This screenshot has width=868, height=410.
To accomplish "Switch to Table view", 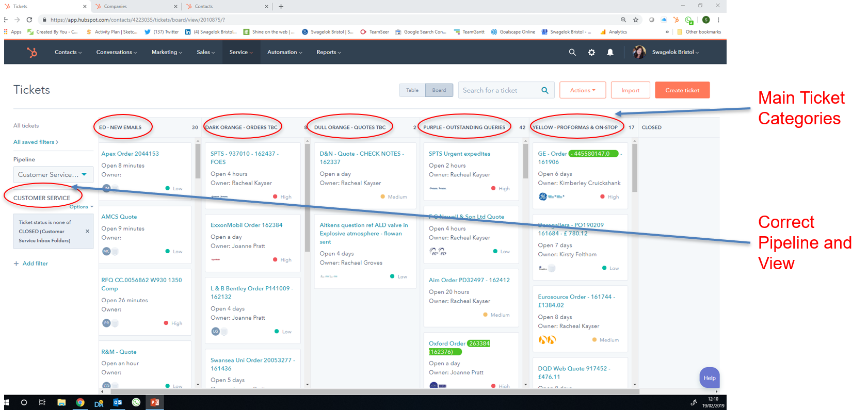I will pyautogui.click(x=412, y=90).
